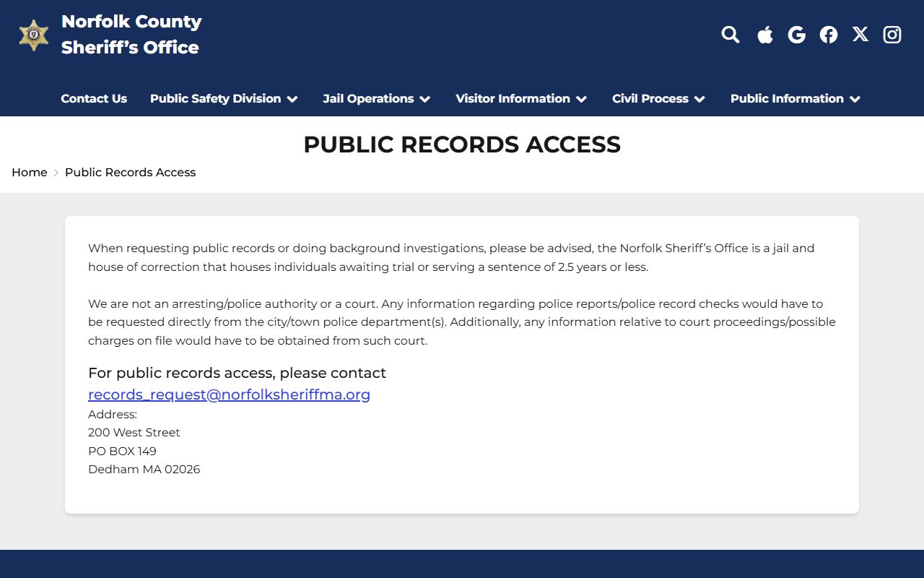Open the Civil Process menu
Viewport: 924px width, 578px height.
tap(650, 98)
